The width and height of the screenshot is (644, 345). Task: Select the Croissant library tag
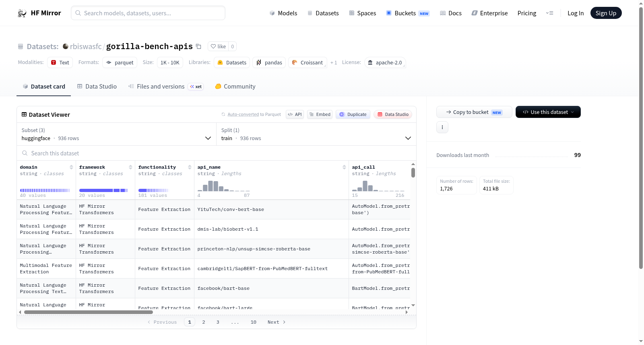(x=308, y=62)
